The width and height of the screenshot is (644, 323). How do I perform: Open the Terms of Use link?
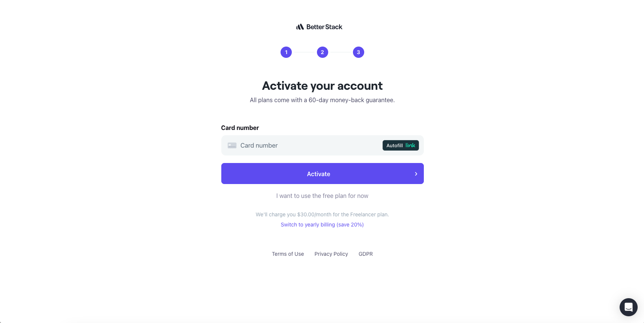(x=288, y=254)
